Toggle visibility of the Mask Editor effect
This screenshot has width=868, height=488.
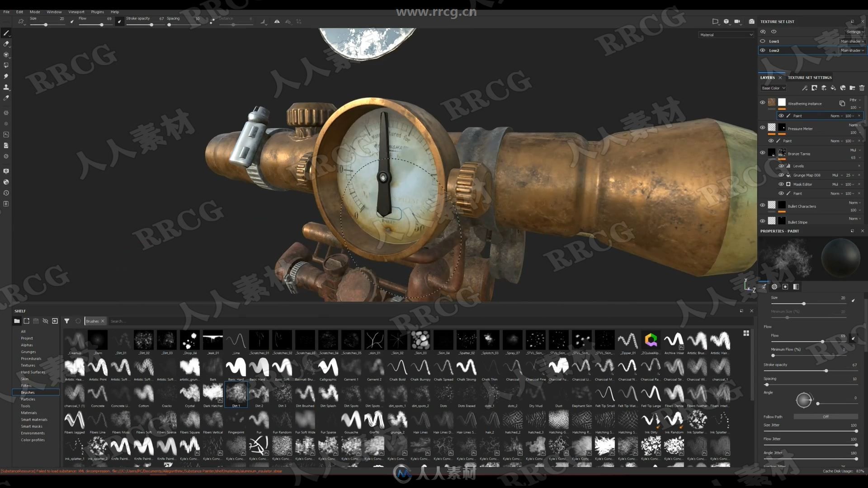coord(781,184)
